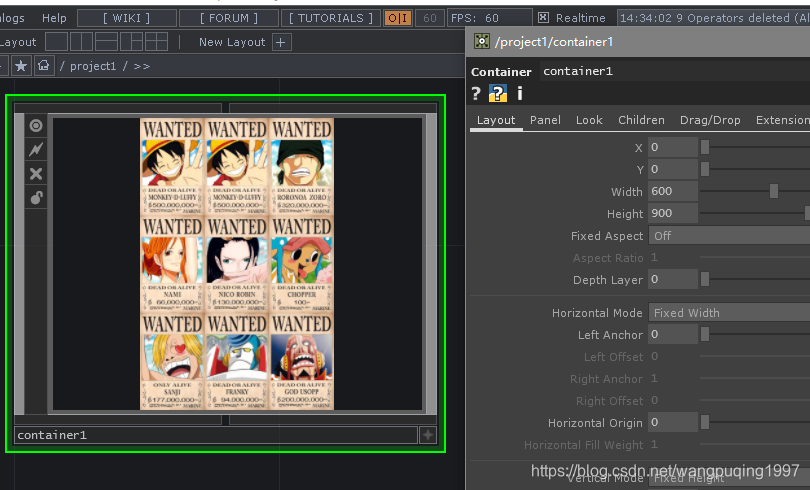
Task: Switch to the Drag/Drop parameter tab
Action: pos(710,120)
